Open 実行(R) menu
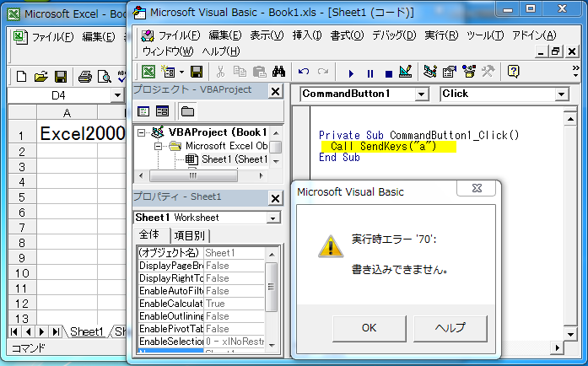The width and height of the screenshot is (588, 366). pos(441,35)
